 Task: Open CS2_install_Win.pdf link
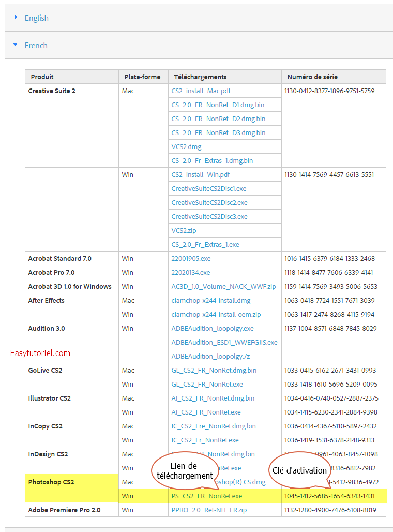coord(201,175)
